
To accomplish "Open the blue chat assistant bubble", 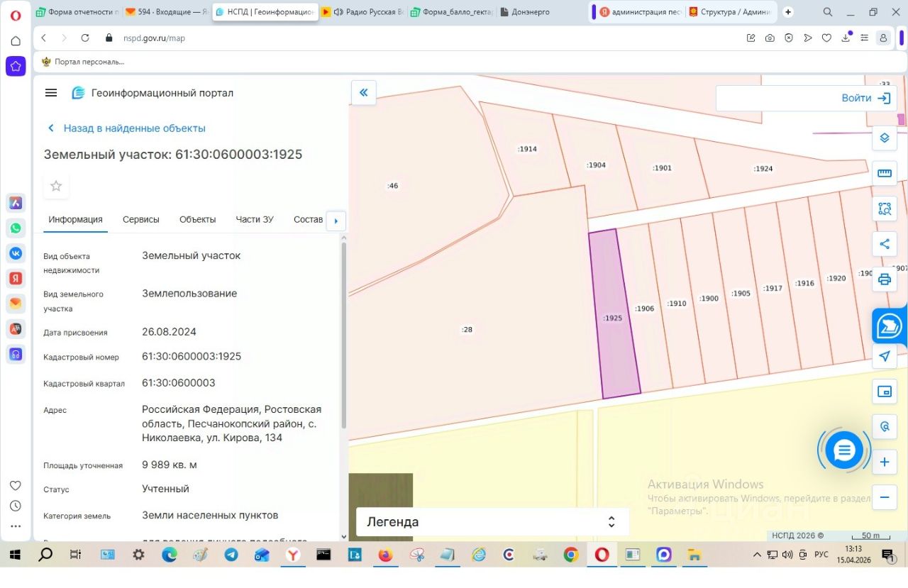I will tap(843, 450).
